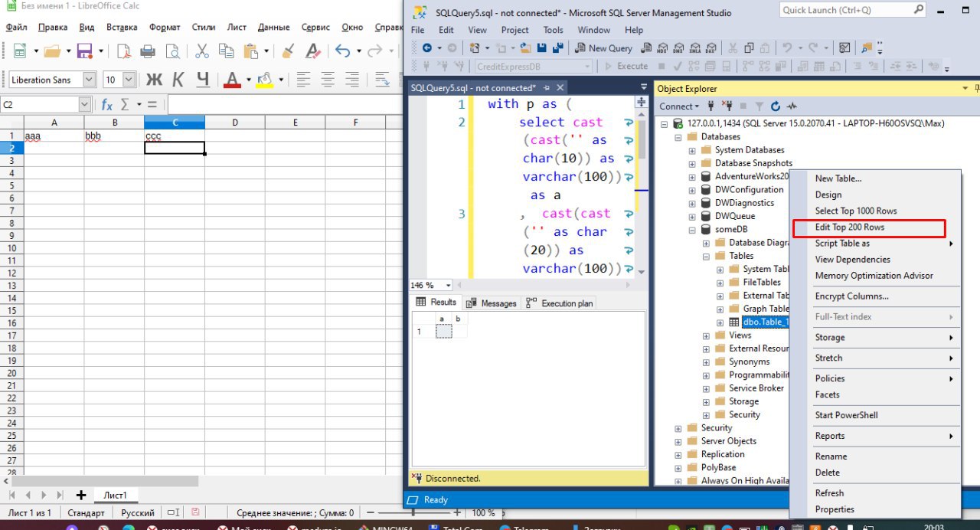This screenshot has height=530, width=980.
Task: Add new sheet with plus button
Action: pos(80,495)
